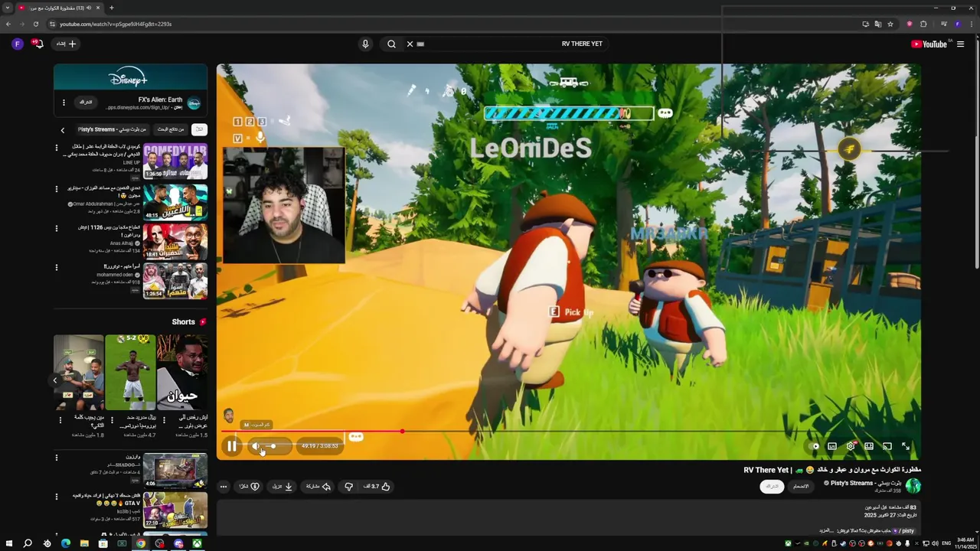Open the 48:15 footballers challenge video thumbnail
This screenshot has width=980, height=551.
[x=175, y=202]
